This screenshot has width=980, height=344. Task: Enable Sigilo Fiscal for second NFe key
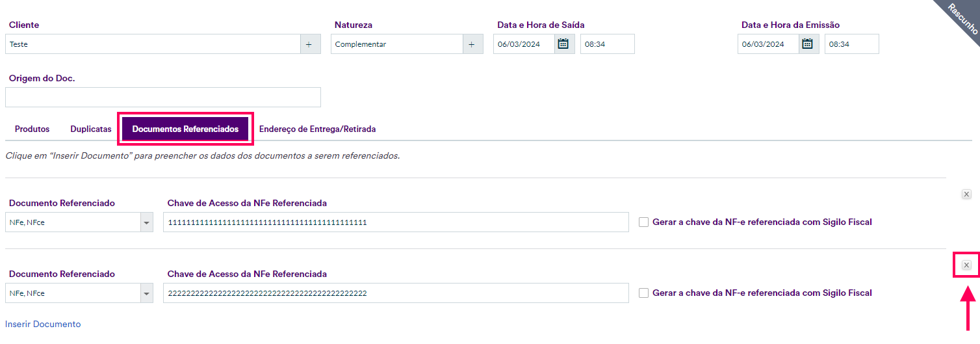[x=643, y=293]
